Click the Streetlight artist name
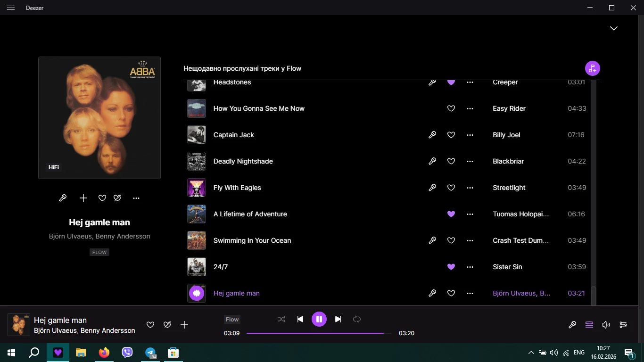 (x=509, y=188)
